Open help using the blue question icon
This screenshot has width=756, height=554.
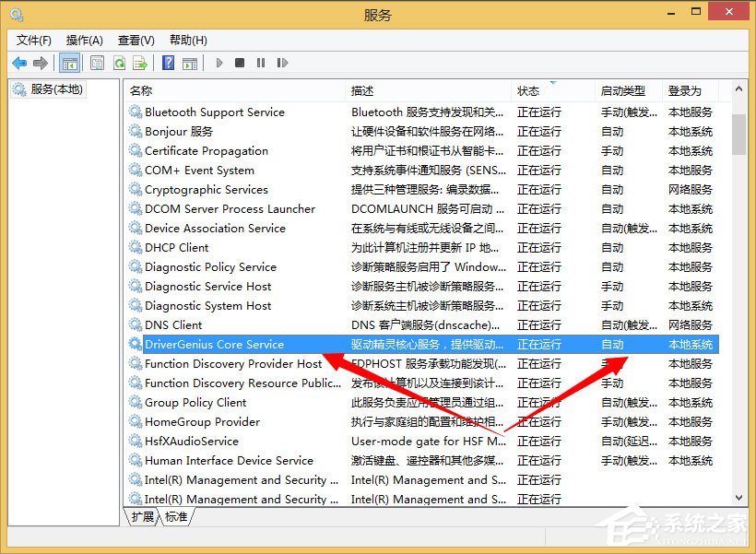point(169,62)
